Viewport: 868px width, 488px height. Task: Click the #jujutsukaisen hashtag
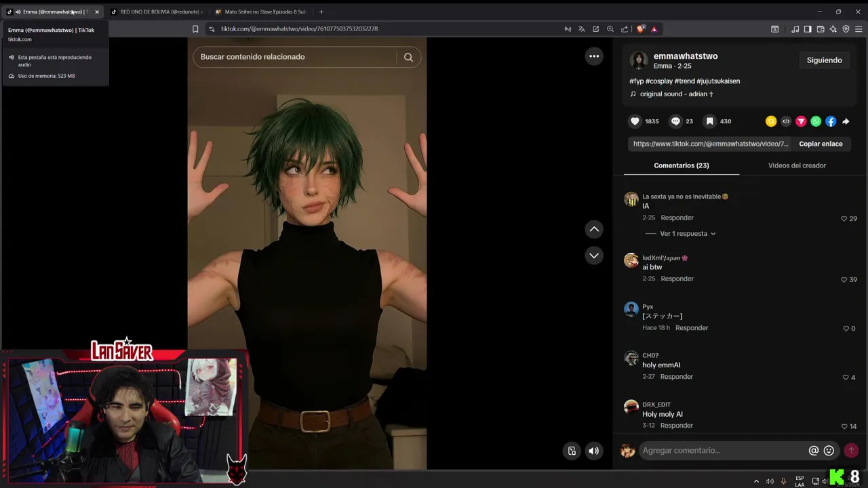coord(718,81)
